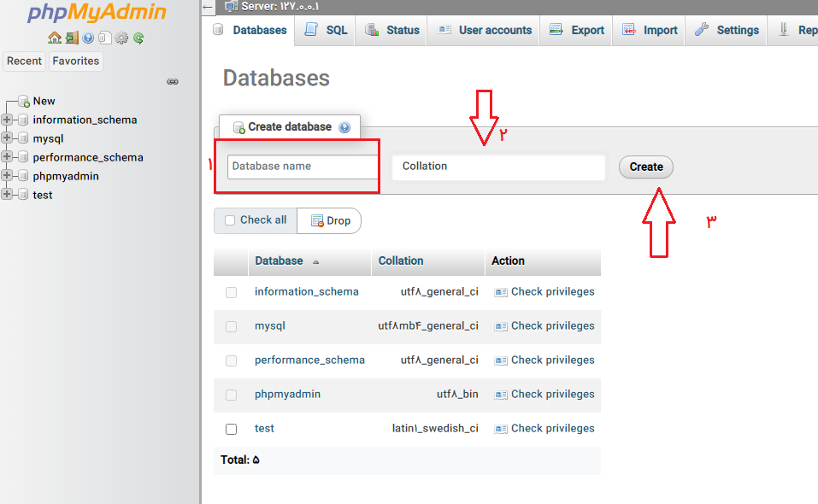Expand the phpmyadmin database tree node
Screen dimensions: 818x504
coord(8,176)
